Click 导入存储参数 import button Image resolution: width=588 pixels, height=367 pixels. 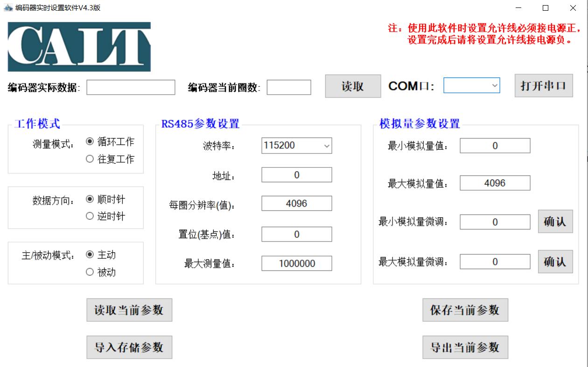click(129, 347)
